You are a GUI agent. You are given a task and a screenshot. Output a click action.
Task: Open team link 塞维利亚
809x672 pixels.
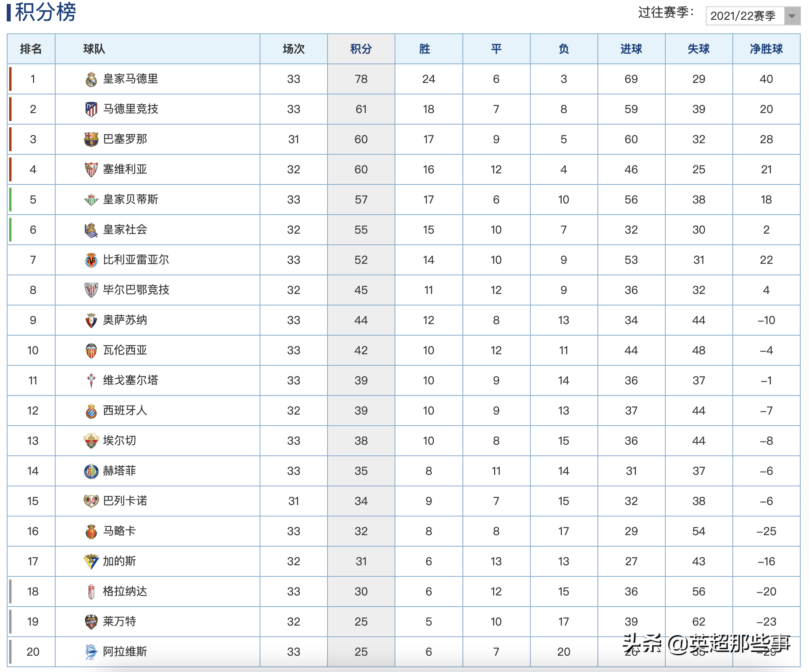pyautogui.click(x=125, y=169)
